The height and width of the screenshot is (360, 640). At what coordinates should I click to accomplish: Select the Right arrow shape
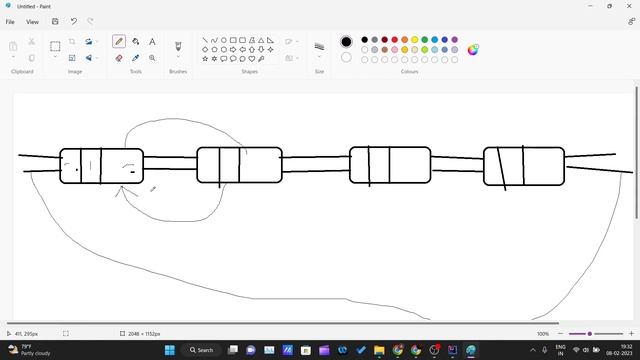pyautogui.click(x=233, y=49)
